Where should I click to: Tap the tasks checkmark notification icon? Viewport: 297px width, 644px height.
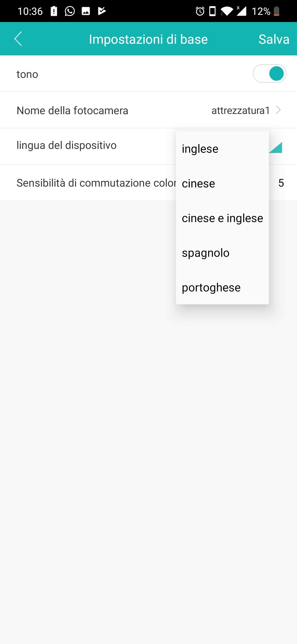tap(102, 11)
